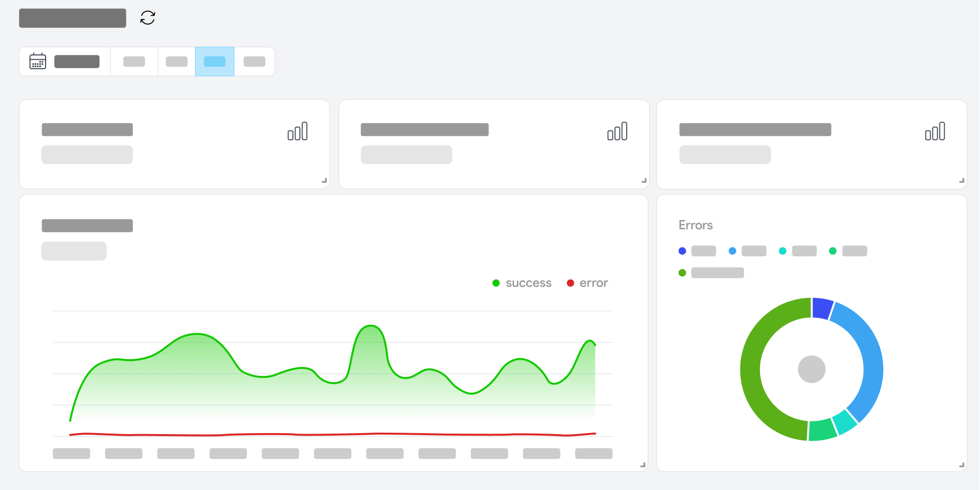Click the bar chart icon on first stat card
This screenshot has width=980, height=490.
[x=298, y=131]
